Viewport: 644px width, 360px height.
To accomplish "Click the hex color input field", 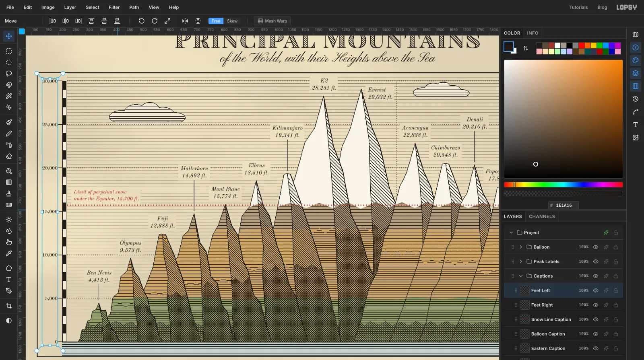I will [563, 205].
